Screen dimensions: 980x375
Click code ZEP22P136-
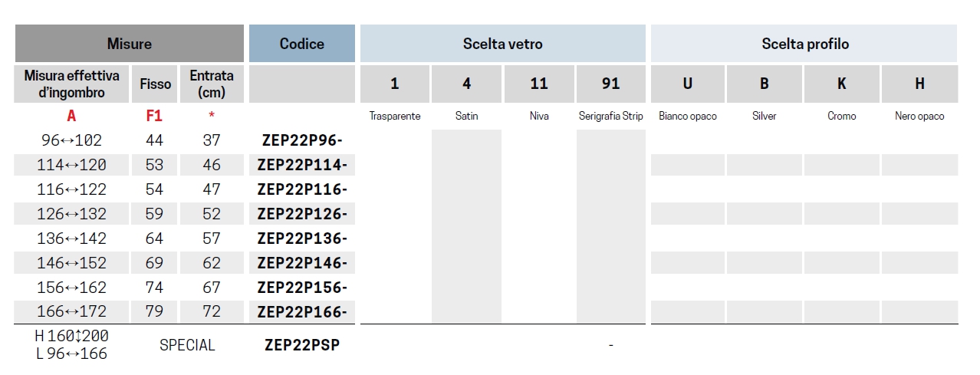tap(302, 238)
